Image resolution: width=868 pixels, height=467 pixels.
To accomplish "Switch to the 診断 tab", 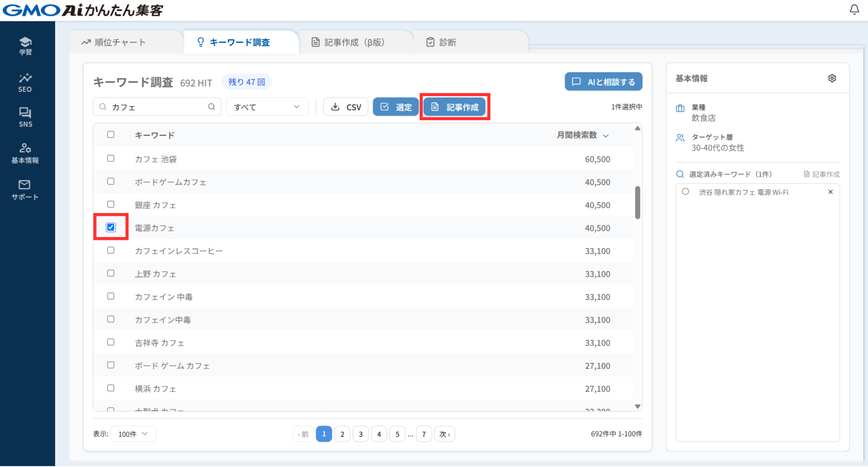I will pos(441,42).
